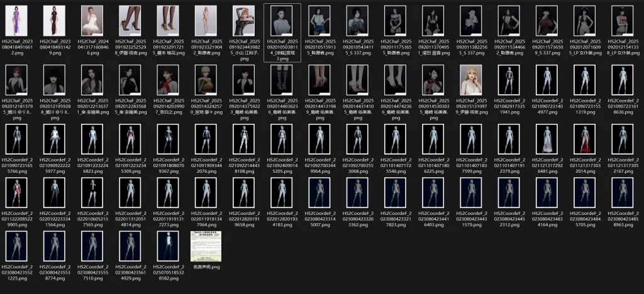Select thumbnail HS2CoordeF_20210907231551319

[x=584, y=80]
